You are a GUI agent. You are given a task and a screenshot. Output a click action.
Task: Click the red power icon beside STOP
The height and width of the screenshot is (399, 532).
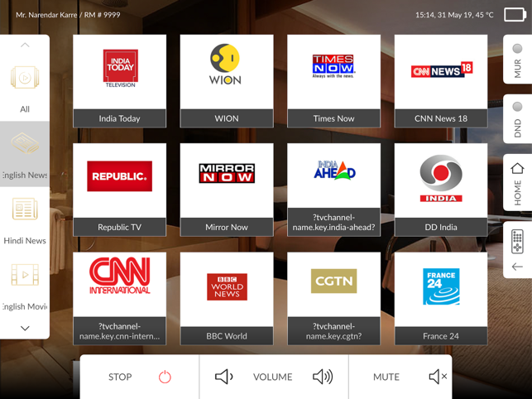165,377
